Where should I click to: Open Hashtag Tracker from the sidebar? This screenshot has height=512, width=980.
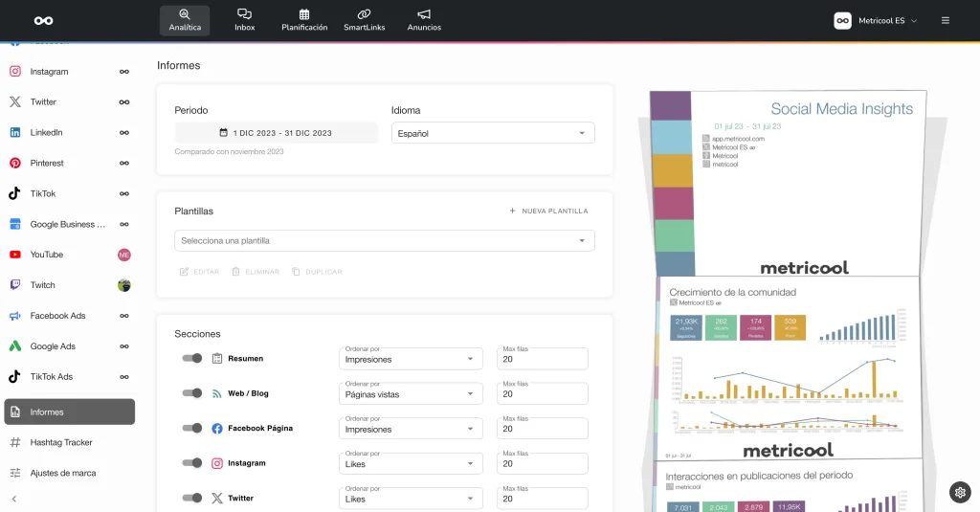pyautogui.click(x=61, y=442)
